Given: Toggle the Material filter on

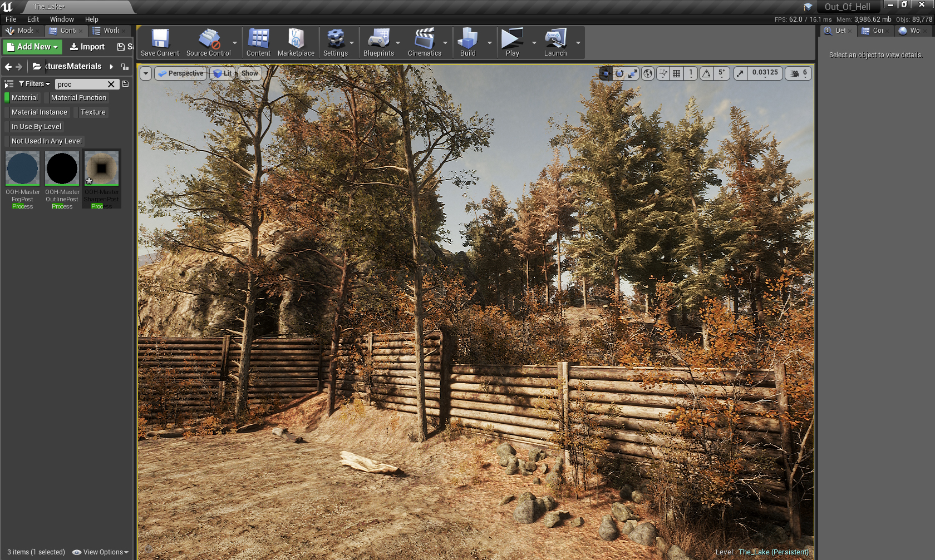Looking at the screenshot, I should [x=24, y=98].
